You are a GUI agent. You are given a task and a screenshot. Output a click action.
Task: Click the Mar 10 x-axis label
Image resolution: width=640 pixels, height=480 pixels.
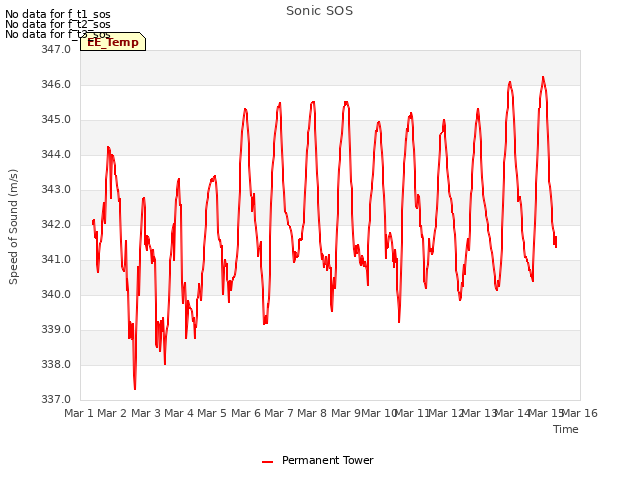coord(379,413)
